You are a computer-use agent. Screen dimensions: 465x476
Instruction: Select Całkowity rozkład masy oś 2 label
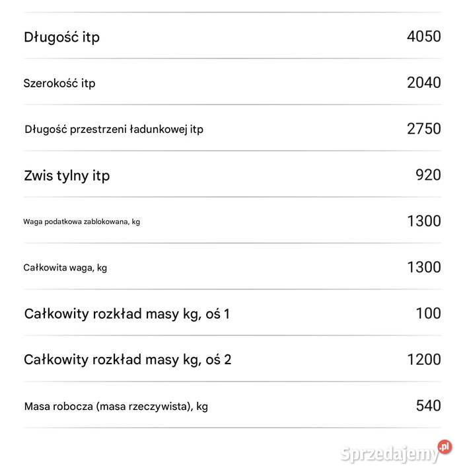click(x=127, y=360)
